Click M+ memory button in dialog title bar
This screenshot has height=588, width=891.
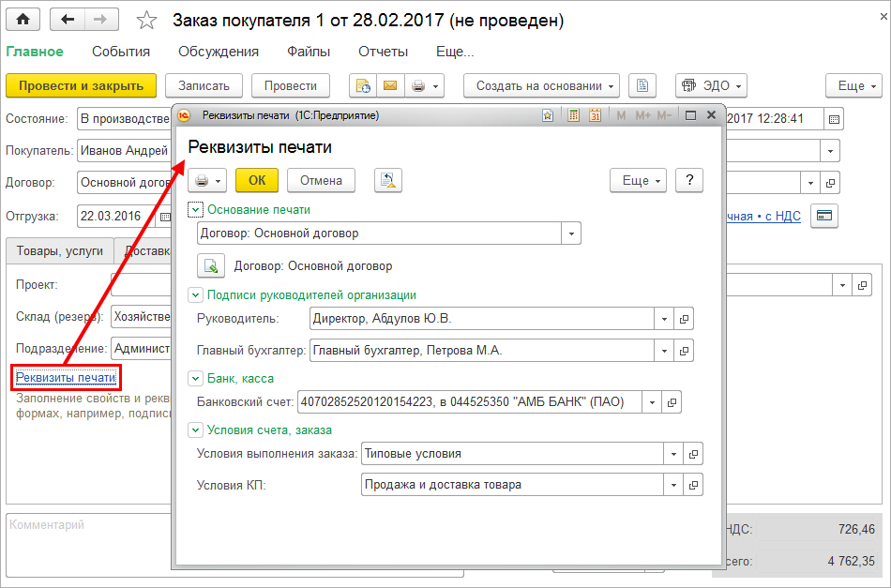(x=642, y=116)
